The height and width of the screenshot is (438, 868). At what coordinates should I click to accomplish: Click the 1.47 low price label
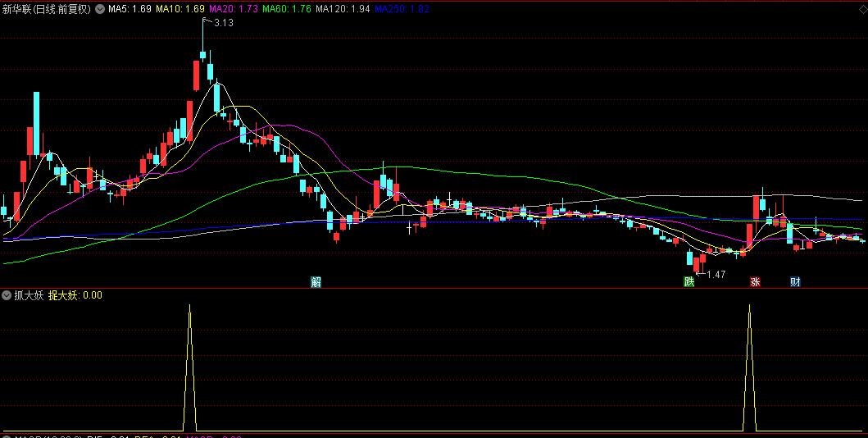716,274
